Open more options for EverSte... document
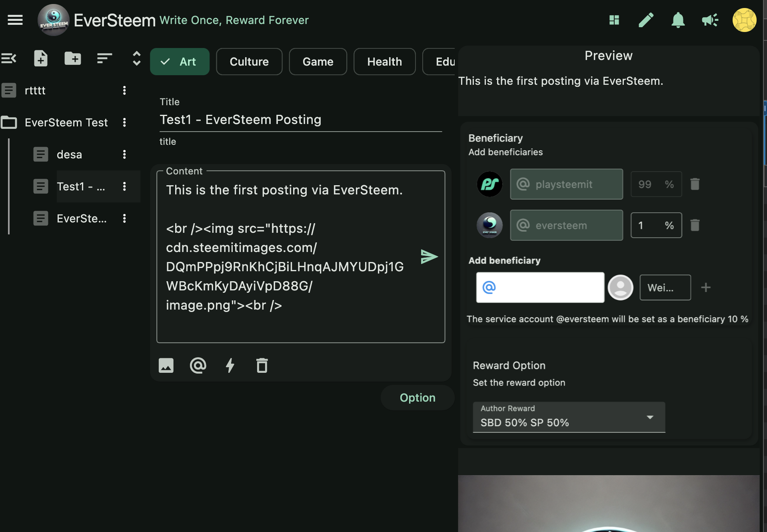767x532 pixels. click(124, 218)
